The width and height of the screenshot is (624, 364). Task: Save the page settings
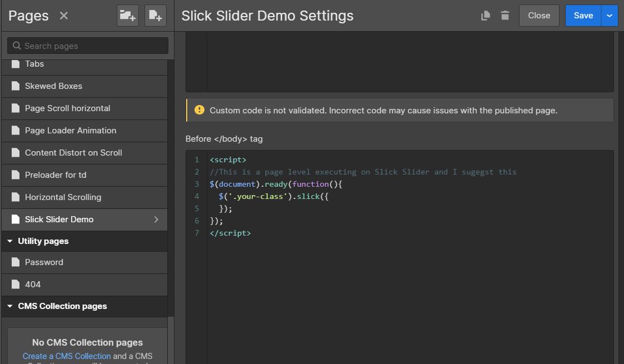tap(583, 16)
